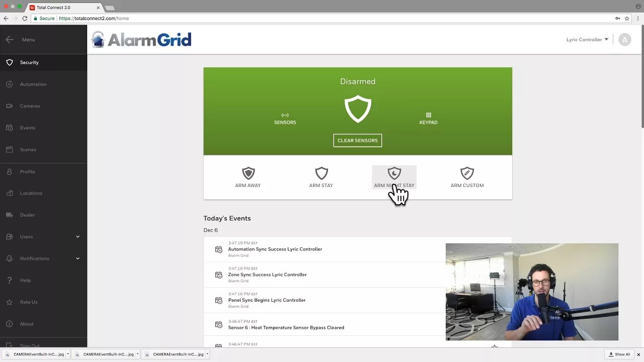Click the large Disarmed shield status icon
The image size is (644, 362).
(358, 110)
